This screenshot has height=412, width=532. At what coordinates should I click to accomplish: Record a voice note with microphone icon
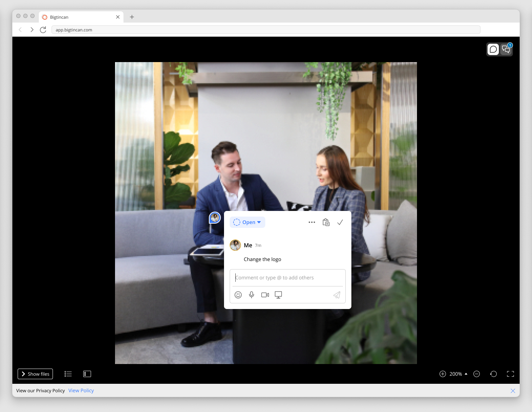[252, 295]
